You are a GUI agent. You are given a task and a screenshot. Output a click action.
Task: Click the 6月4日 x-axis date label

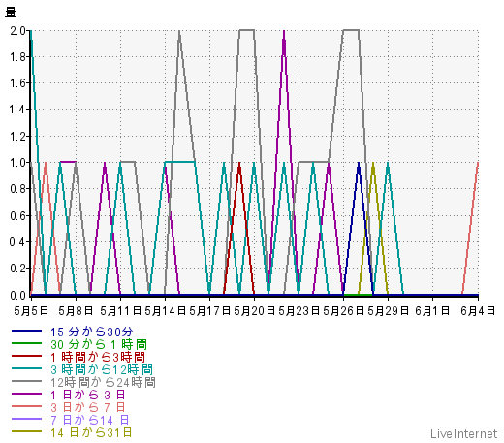point(478,311)
